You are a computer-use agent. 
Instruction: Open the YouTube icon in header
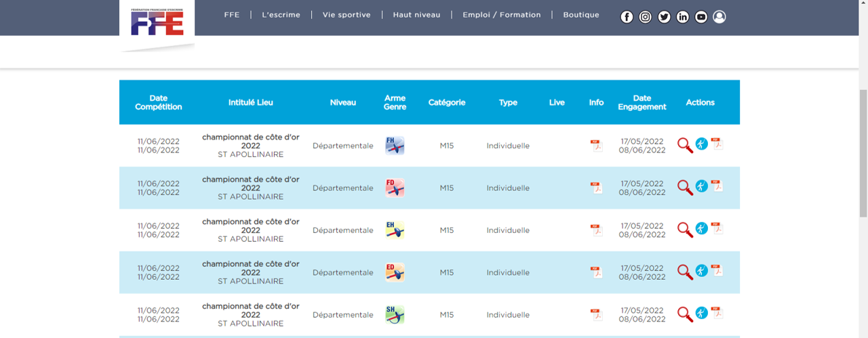[701, 17]
